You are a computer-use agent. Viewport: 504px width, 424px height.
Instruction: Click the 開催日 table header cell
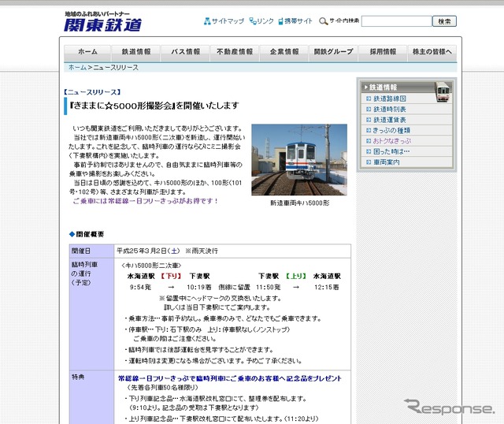click(91, 251)
